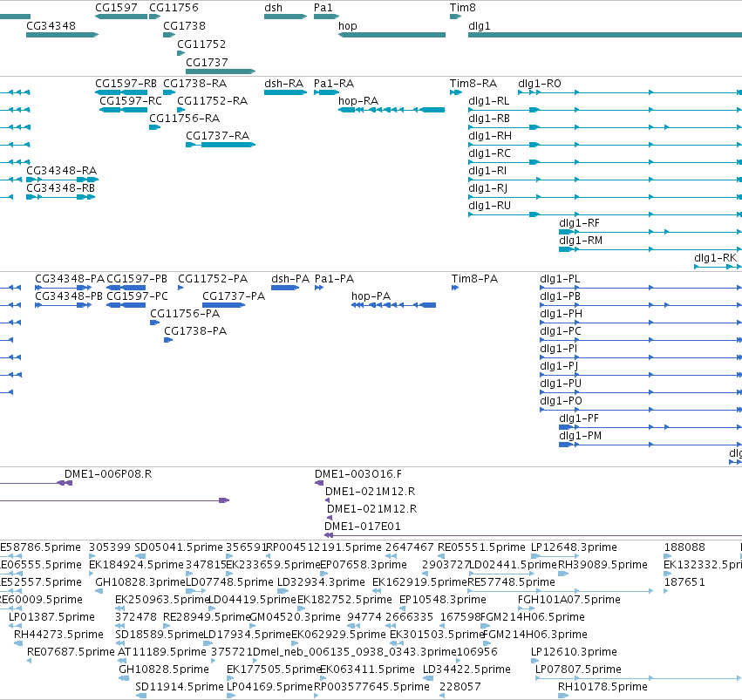Select the CG1597-PB protein label
Viewport: 742px width, 700px height.
pyautogui.click(x=137, y=279)
